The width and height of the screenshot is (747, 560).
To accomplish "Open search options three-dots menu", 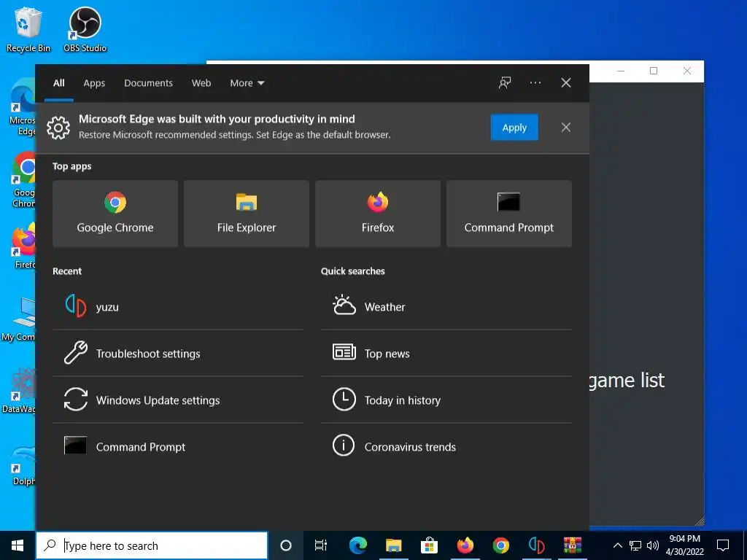I will tap(535, 83).
